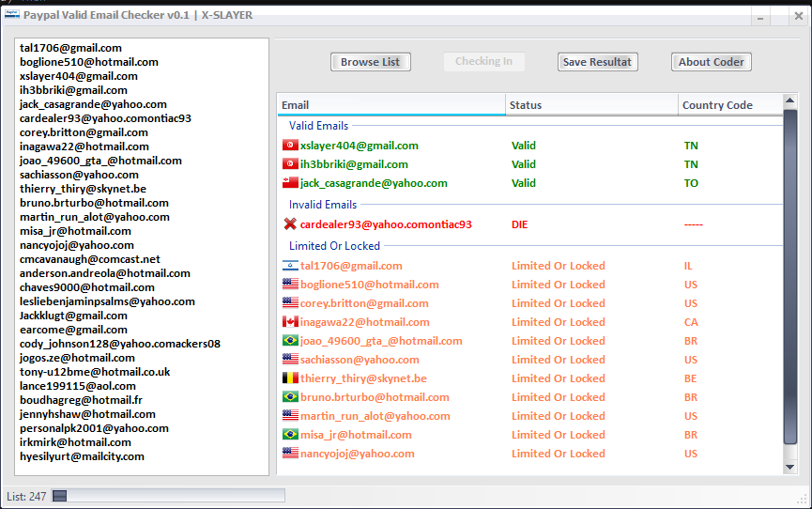The width and height of the screenshot is (812, 509).
Task: Click the DIE status cell
Action: click(519, 224)
